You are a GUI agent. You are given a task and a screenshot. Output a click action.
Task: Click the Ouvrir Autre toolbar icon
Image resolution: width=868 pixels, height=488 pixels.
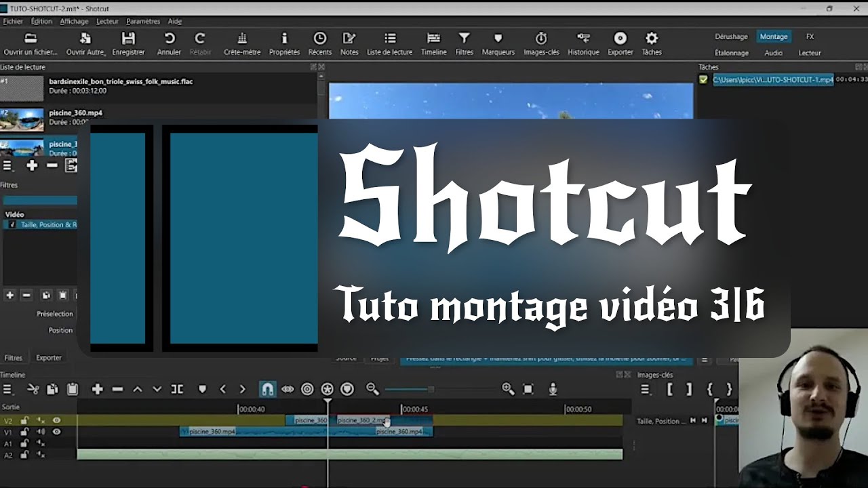85,44
